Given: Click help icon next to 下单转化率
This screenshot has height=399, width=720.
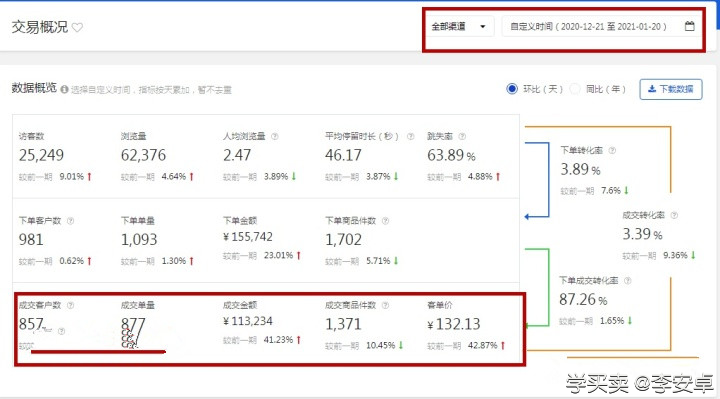Looking at the screenshot, I should click(x=612, y=150).
